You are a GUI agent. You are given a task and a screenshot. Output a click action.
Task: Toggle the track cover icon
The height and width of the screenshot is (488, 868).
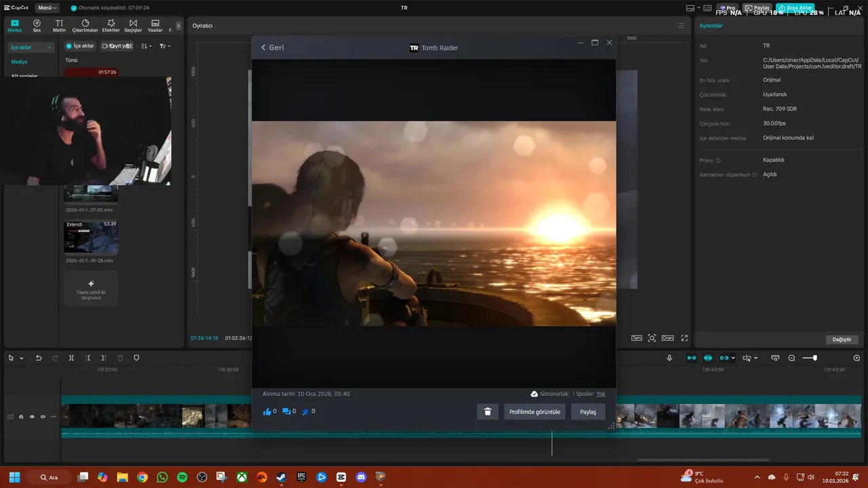[10, 417]
